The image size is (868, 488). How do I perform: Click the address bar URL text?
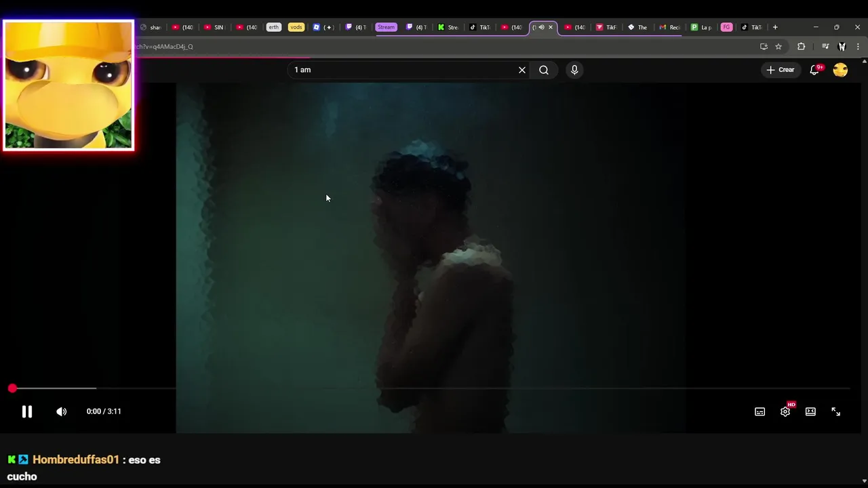[x=164, y=47]
